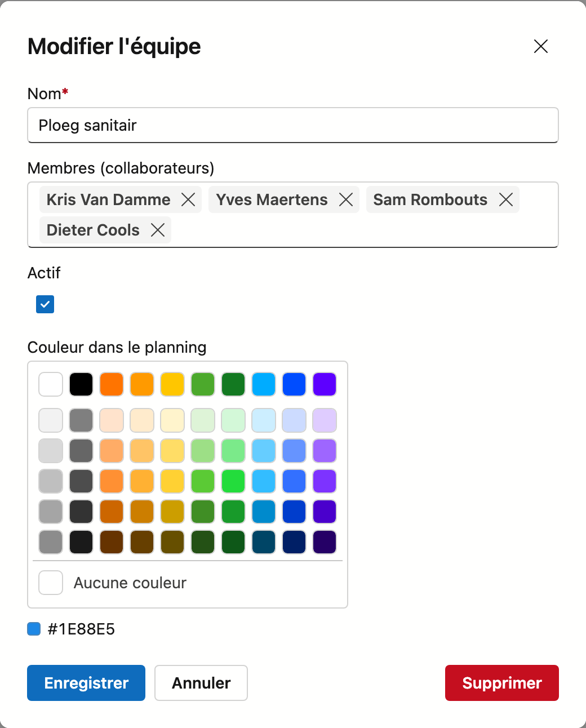Screen dimensions: 586x728
Task: Pick the palest lavender swatch
Action: coord(325,420)
